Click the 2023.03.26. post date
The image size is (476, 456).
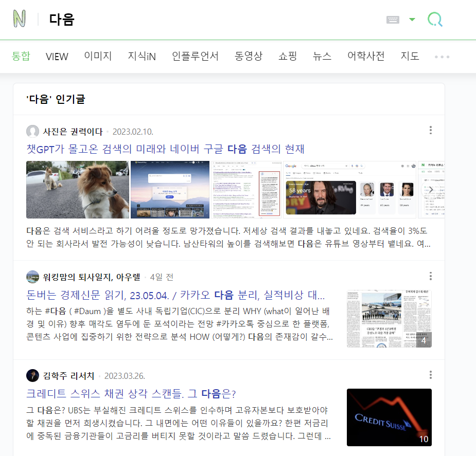[125, 376]
